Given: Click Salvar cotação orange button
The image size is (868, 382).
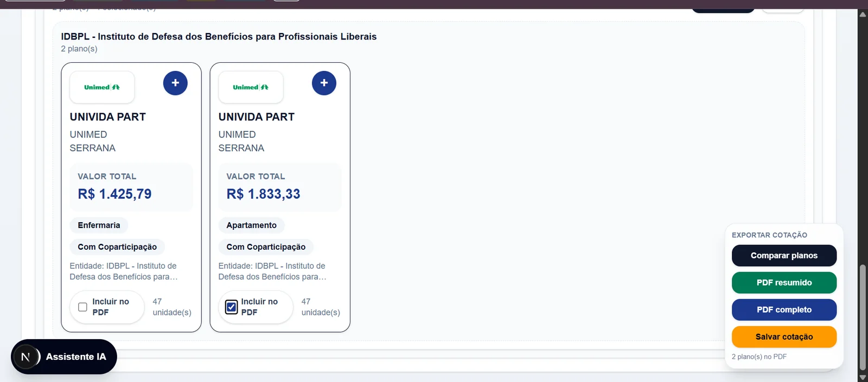Looking at the screenshot, I should 784,337.
